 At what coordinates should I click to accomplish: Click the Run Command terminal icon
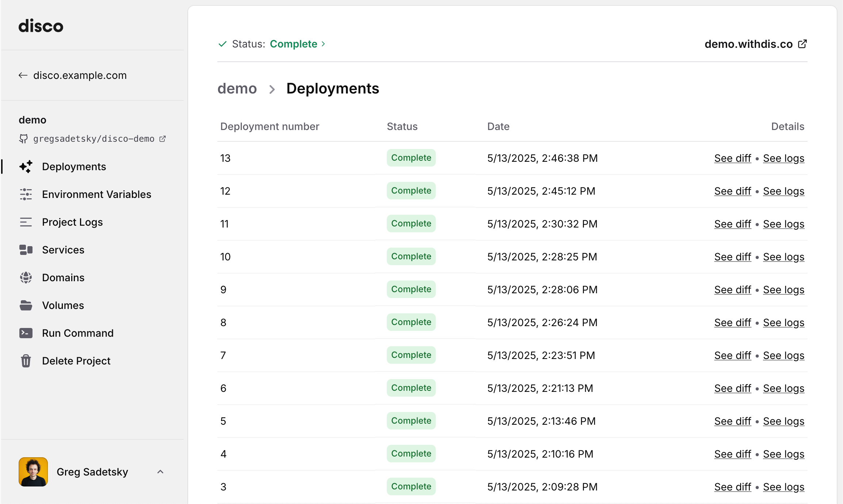[x=26, y=333]
